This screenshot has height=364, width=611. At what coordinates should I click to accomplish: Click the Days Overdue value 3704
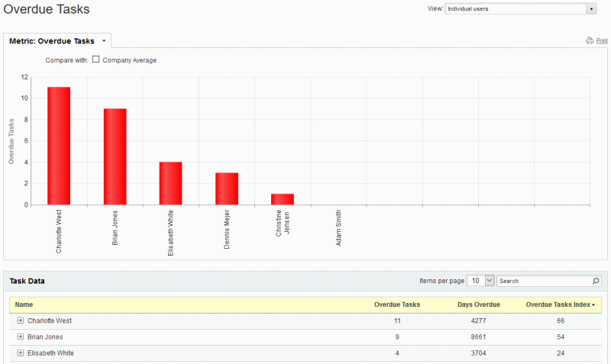(x=478, y=353)
